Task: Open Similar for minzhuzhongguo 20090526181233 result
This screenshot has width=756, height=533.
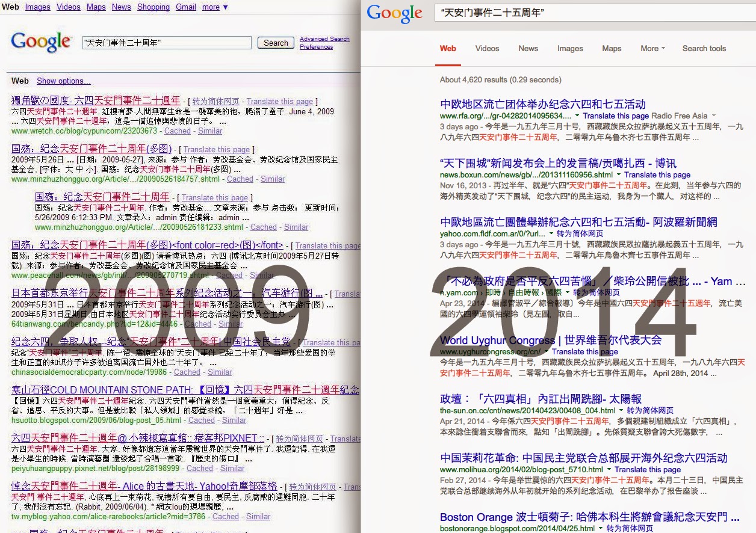Action: click(x=296, y=227)
